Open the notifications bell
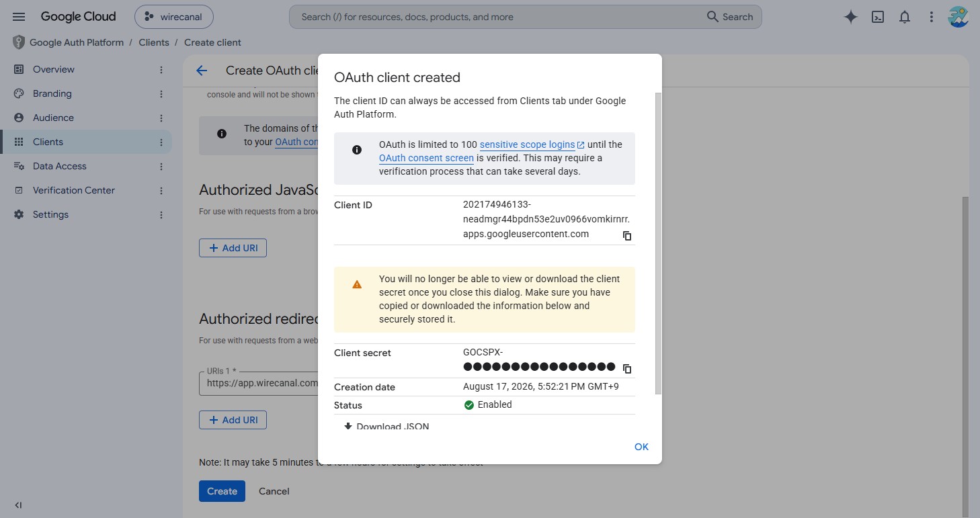The image size is (980, 518). click(905, 17)
